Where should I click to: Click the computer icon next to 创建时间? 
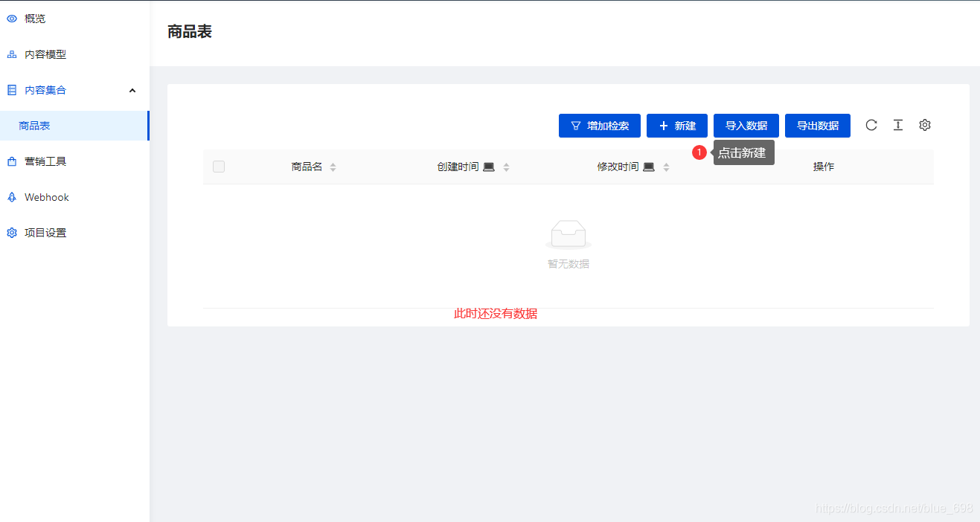(x=489, y=167)
